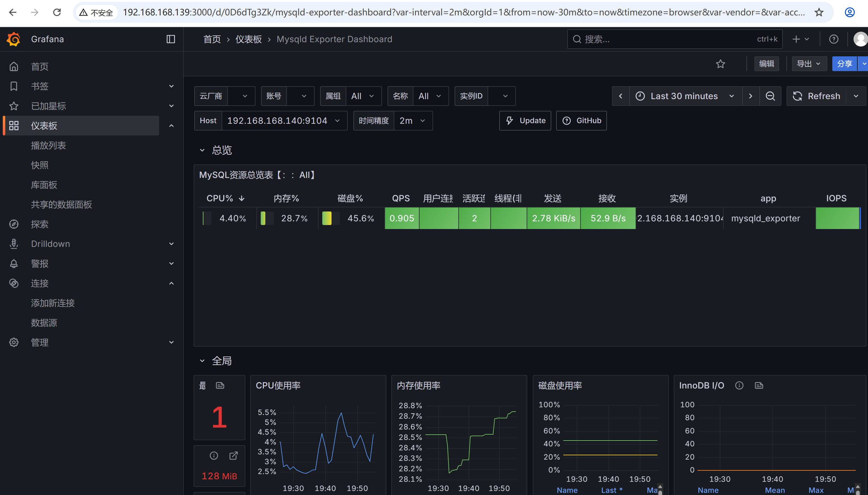Expand the 时间精度 2m dropdown
This screenshot has height=495, width=868.
coord(412,121)
